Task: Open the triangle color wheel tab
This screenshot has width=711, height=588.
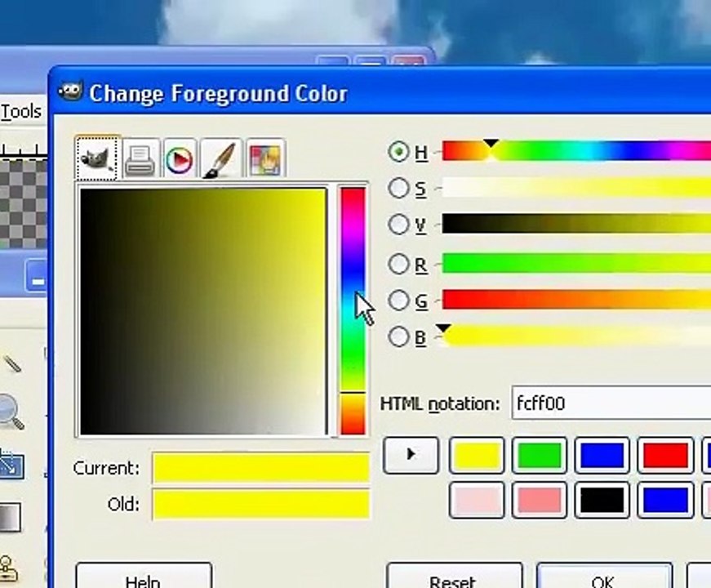Action: (x=180, y=160)
